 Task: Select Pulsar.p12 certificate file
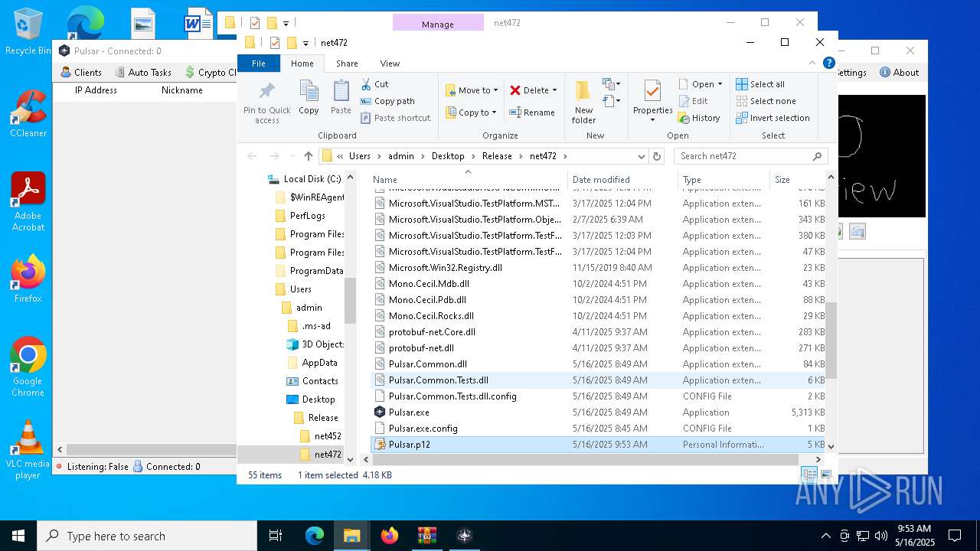click(599, 445)
